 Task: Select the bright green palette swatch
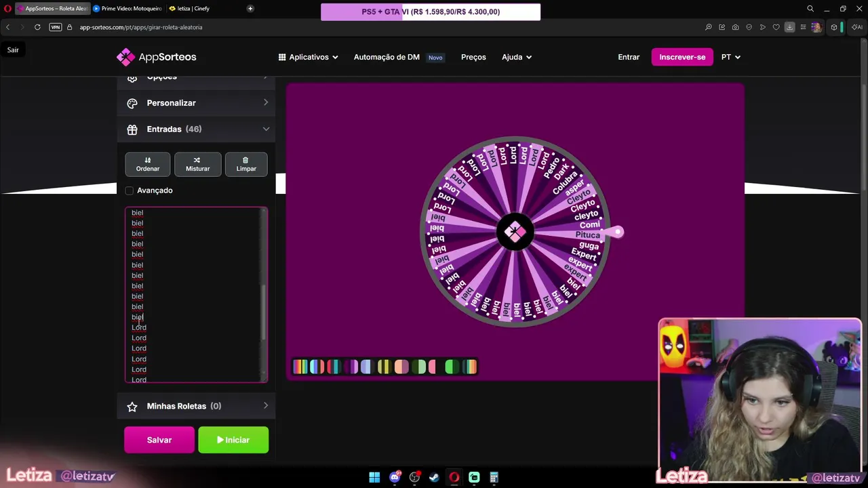(453, 367)
